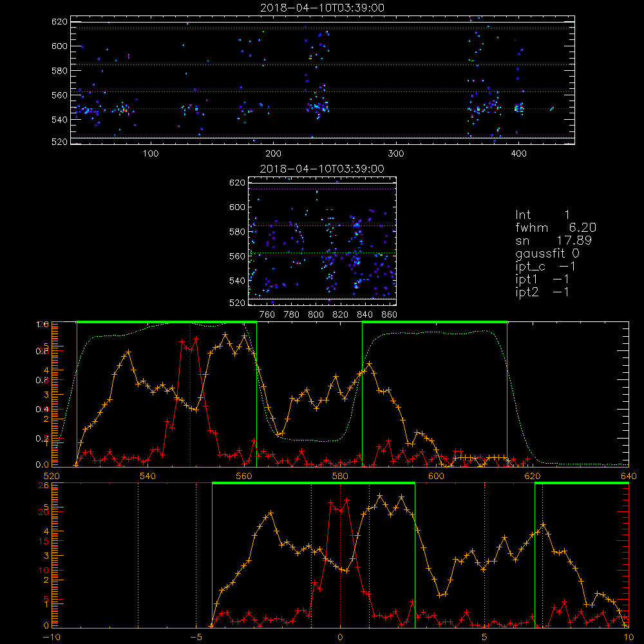This screenshot has width=644, height=644.
Task: Click the '-10' tick label on the bottom plot
Action: 52,638
